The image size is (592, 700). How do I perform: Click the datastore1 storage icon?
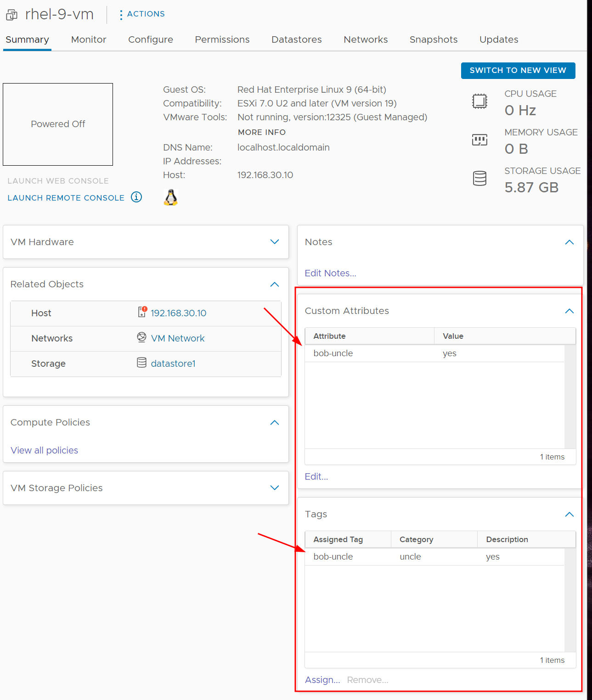coord(141,363)
